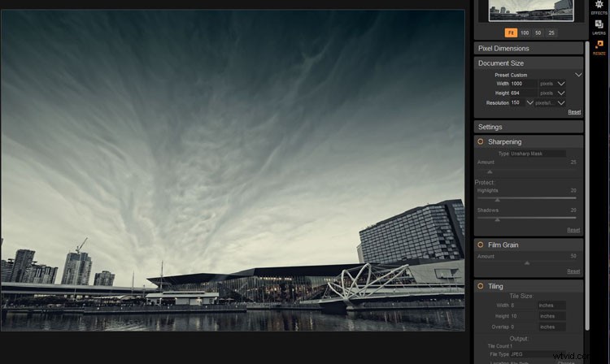Toggle the Tiling on/off circle
Screen dimensions: 610x364
click(481, 286)
